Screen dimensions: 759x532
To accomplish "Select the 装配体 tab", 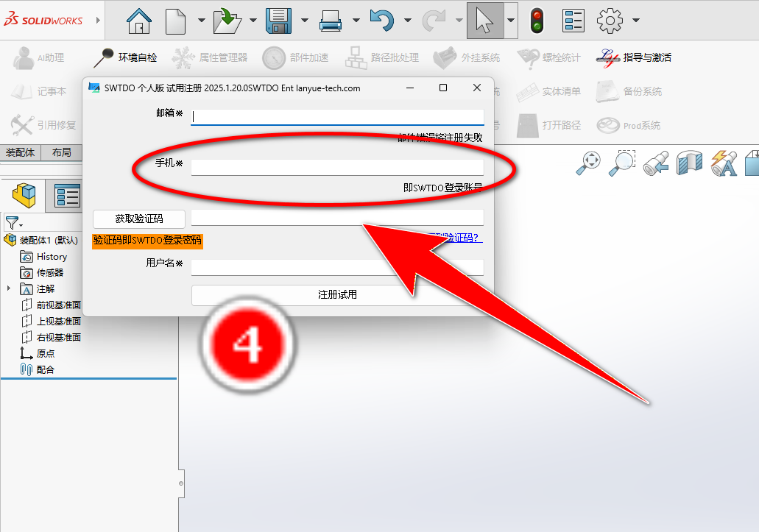I will pyautogui.click(x=21, y=152).
